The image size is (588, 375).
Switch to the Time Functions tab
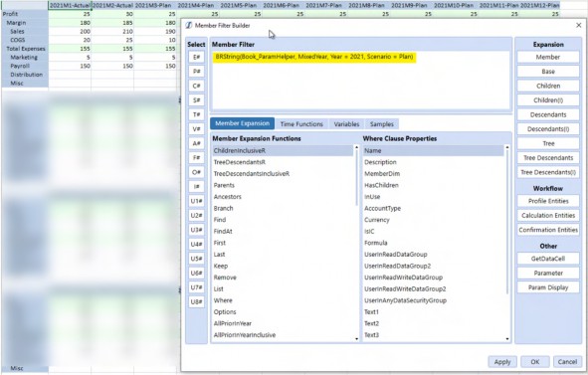[x=301, y=123]
